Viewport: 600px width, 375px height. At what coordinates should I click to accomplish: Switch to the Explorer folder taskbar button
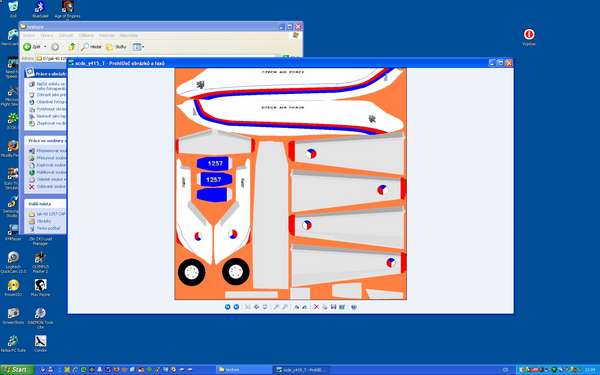tap(244, 370)
